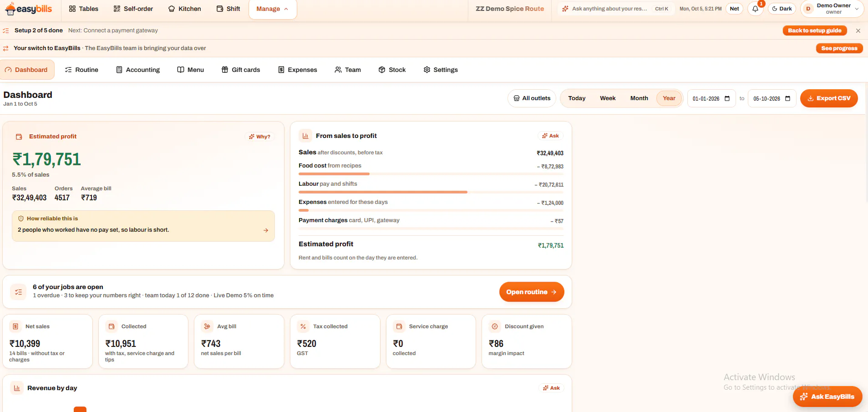Click the Discount given card icon
This screenshot has height=412, width=868.
495,326
